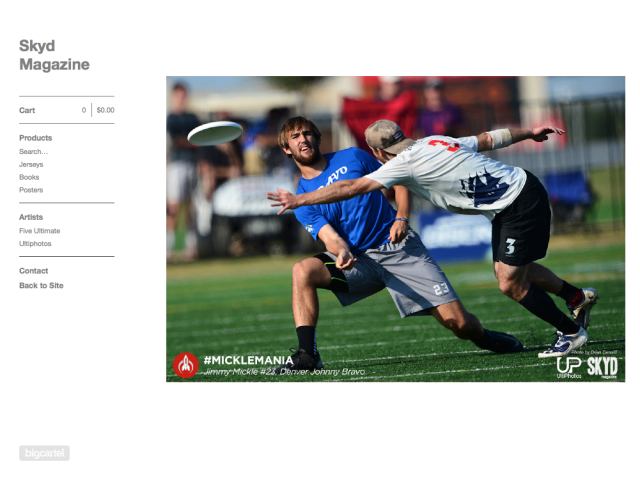The width and height of the screenshot is (640, 480).
Task: Browse the Jerseys category
Action: point(31,164)
